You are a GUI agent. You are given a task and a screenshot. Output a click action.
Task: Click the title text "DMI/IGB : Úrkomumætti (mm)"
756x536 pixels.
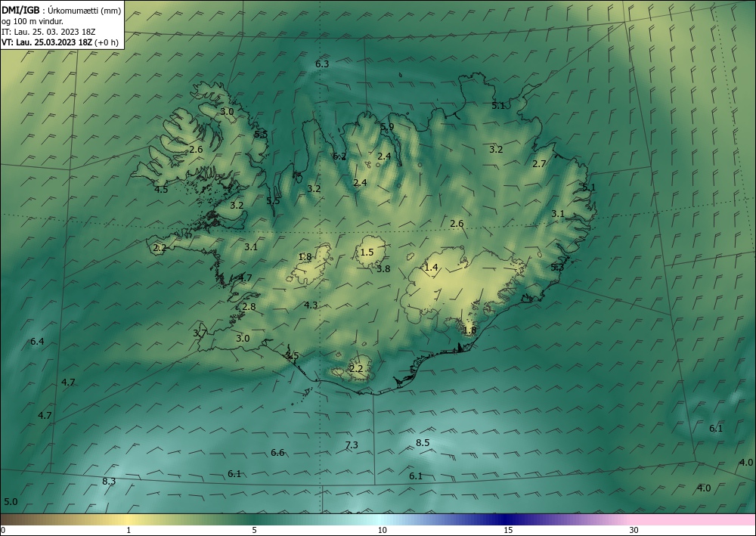61,11
